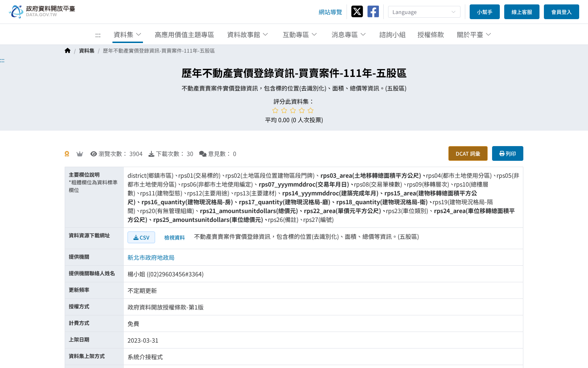The width and height of the screenshot is (588, 368).
Task: Expand the 消息專區 menu
Action: [x=349, y=35]
